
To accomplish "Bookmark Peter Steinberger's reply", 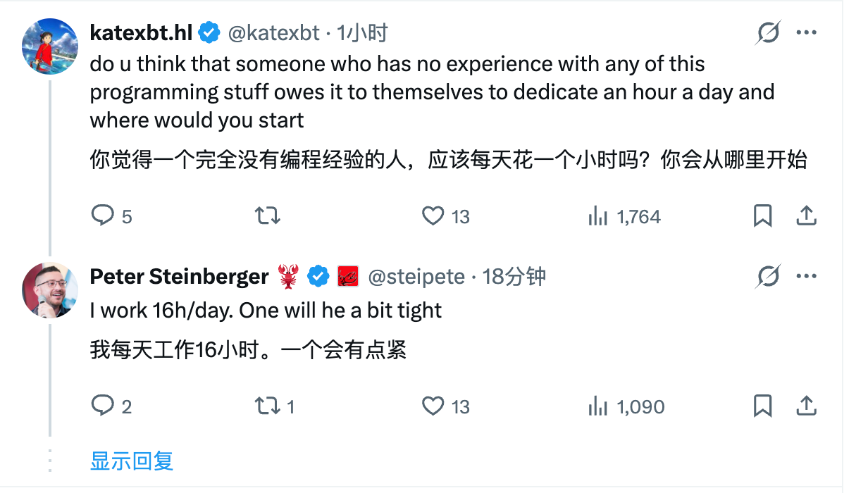I will (x=763, y=406).
